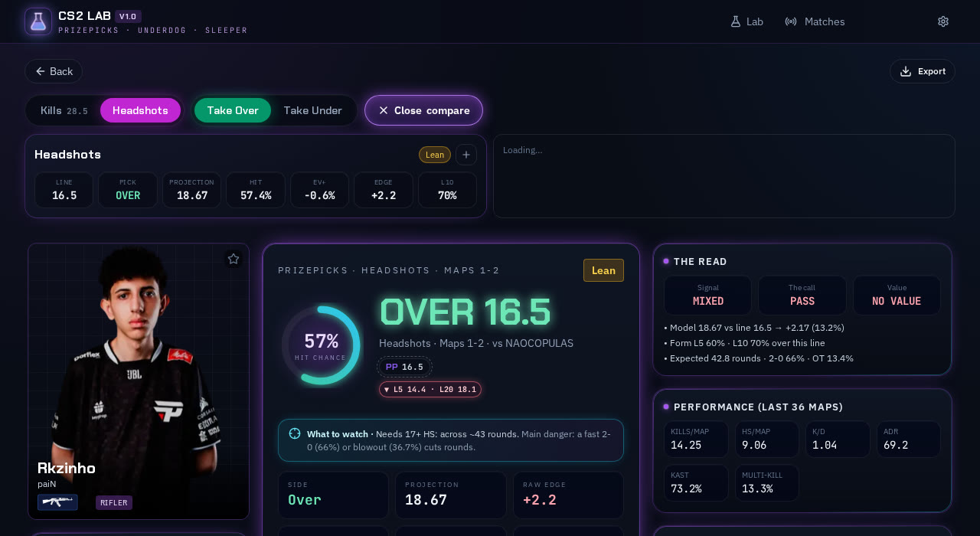980x536 pixels.
Task: Favorite Rkzinho with the star icon
Action: point(234,259)
